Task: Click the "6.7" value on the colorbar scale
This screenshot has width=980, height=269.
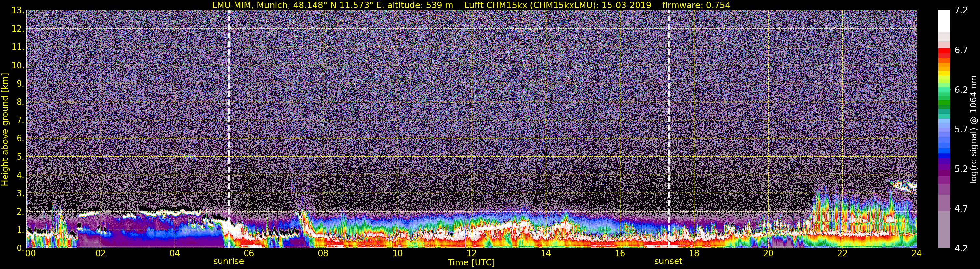Action: point(961,50)
